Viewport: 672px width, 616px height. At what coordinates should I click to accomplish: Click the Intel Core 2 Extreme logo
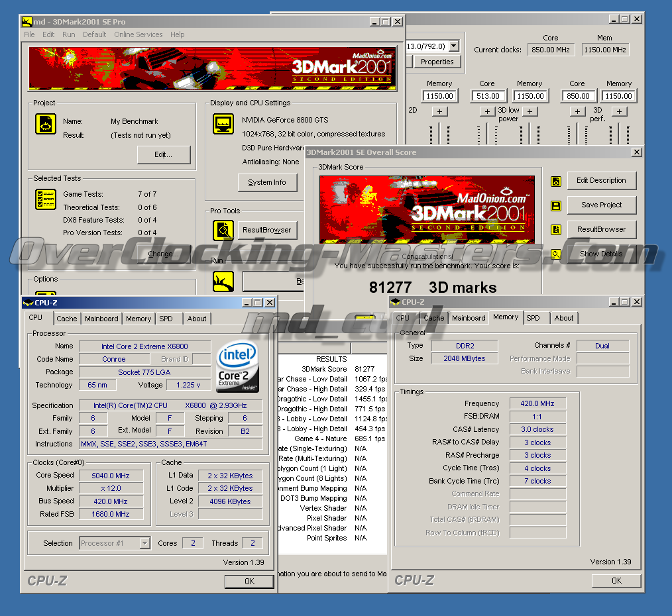(237, 367)
